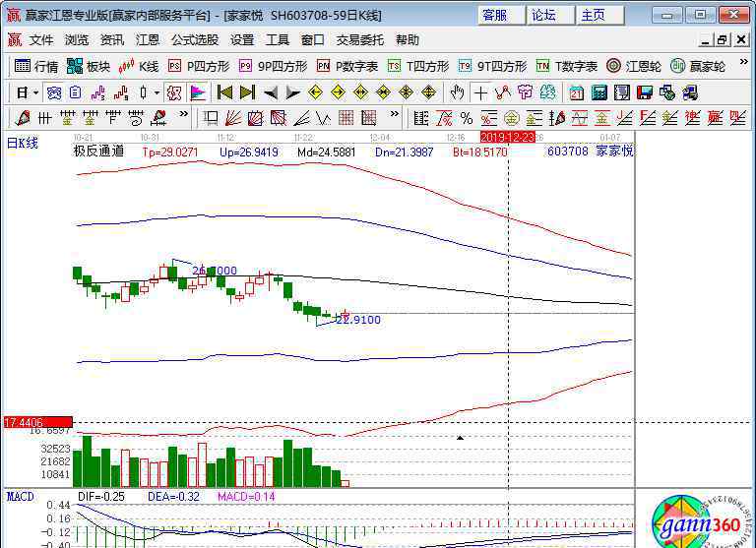
Task: Open the 设置 menu
Action: tap(241, 40)
